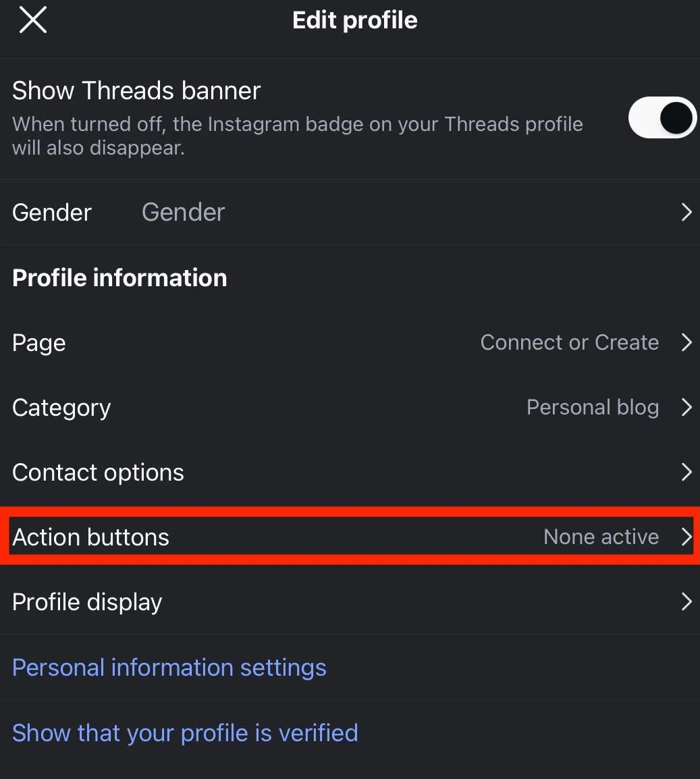Screen dimensions: 700x779
Task: Toggle the Show Threads banner switch
Action: point(662,119)
